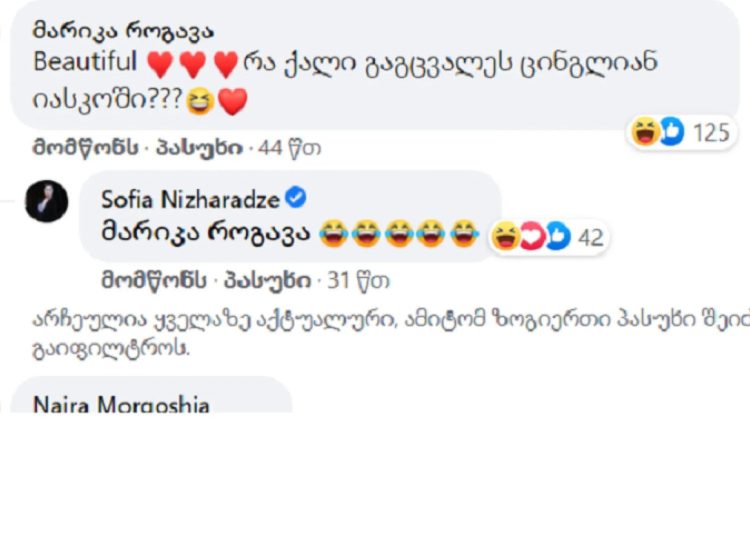Open the 42 reactions count
The height and width of the screenshot is (536, 750).
pos(591,237)
